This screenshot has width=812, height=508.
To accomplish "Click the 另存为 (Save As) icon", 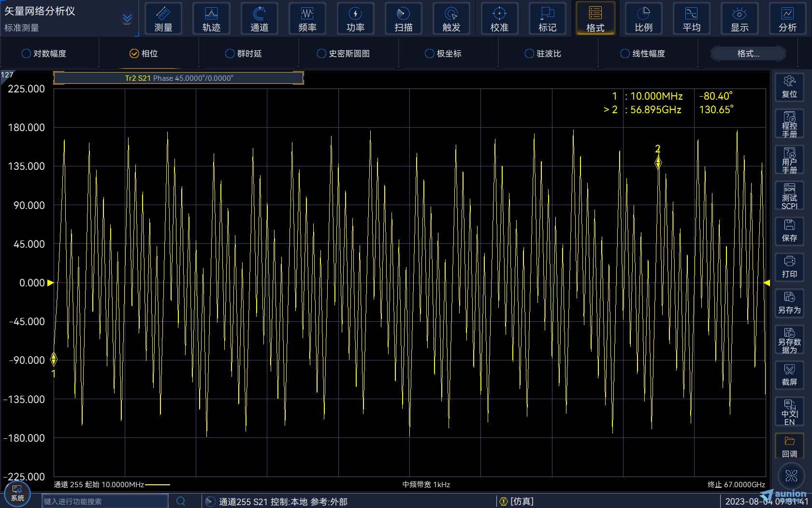I will point(789,303).
